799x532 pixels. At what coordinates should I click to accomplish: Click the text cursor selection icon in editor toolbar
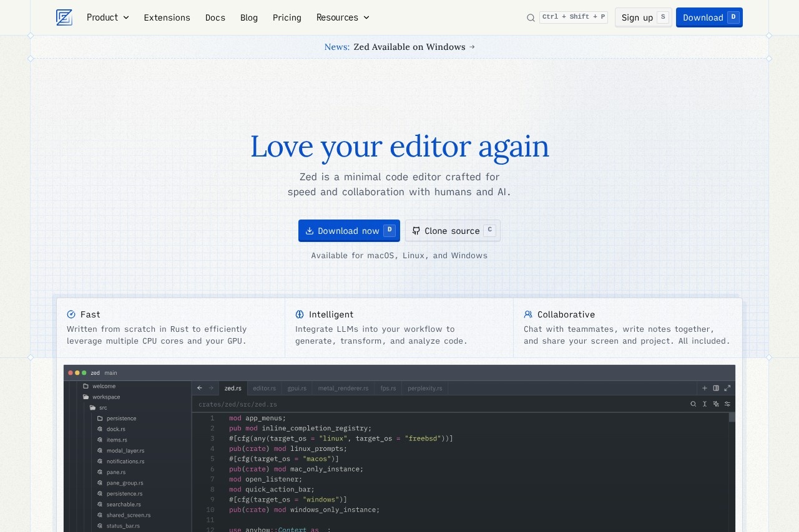pos(705,404)
